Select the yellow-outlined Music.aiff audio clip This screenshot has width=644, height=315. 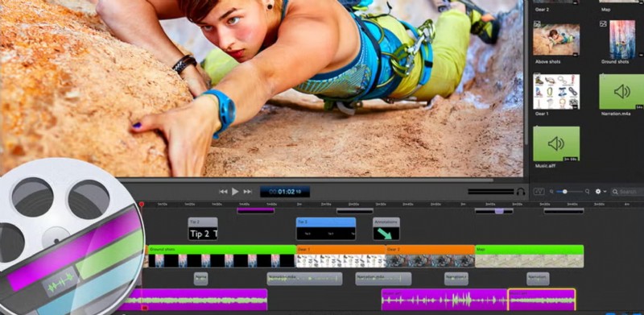coord(542,300)
